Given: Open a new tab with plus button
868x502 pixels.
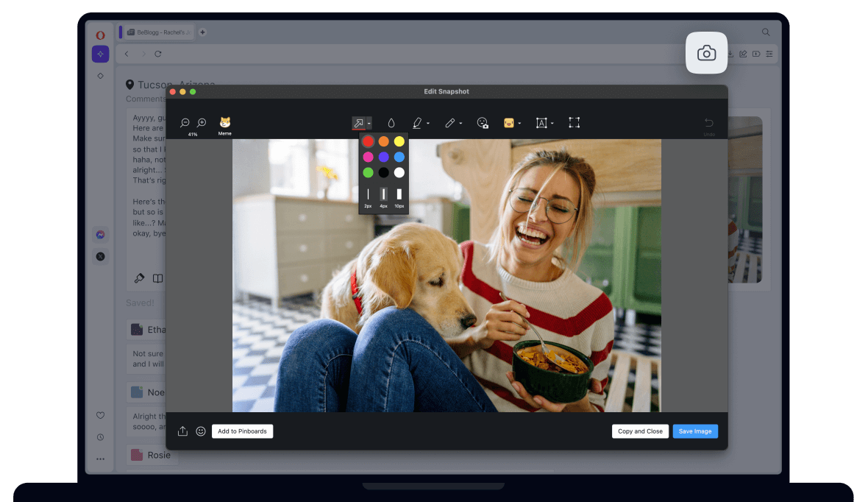Looking at the screenshot, I should [202, 32].
